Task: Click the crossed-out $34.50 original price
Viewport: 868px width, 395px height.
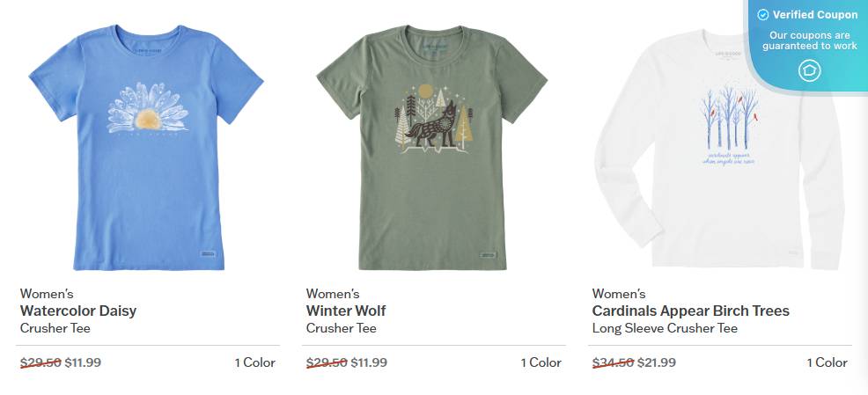Action: click(613, 362)
